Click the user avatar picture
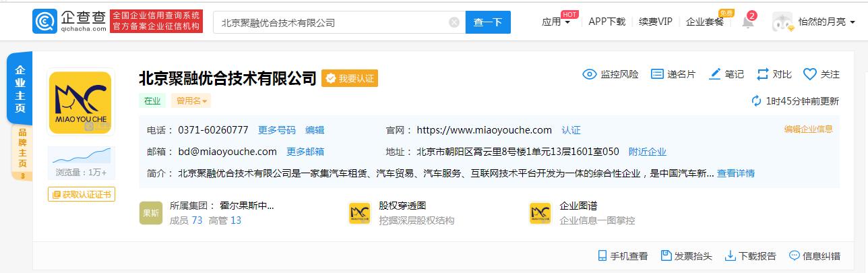Image resolution: width=868 pixels, height=273 pixels. (x=783, y=22)
